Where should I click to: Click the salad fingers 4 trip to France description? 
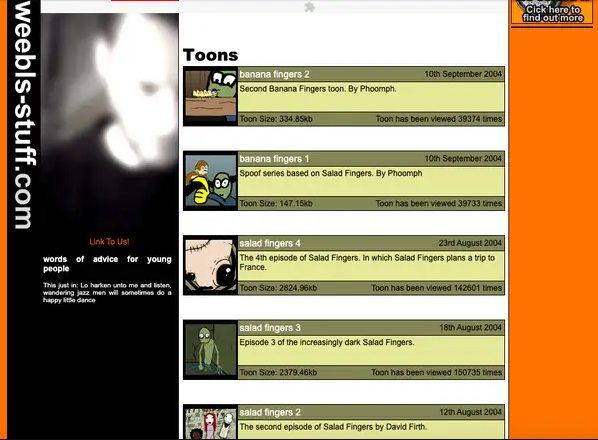click(367, 262)
